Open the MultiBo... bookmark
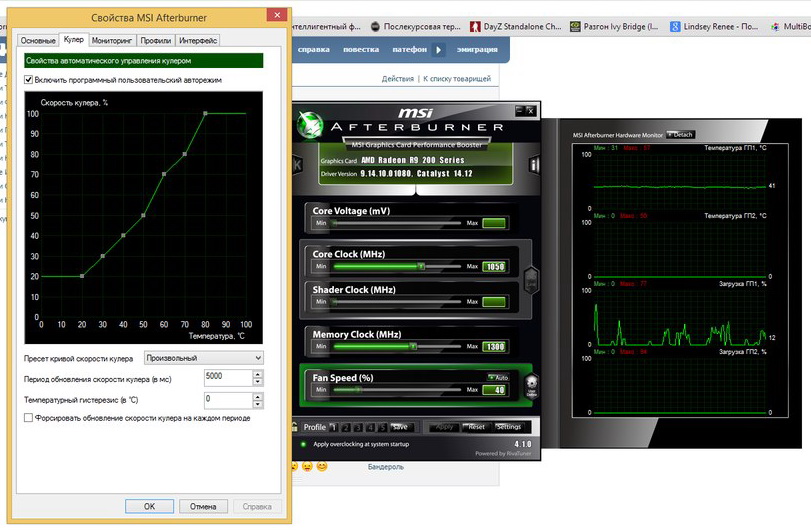The image size is (811, 531). point(790,26)
